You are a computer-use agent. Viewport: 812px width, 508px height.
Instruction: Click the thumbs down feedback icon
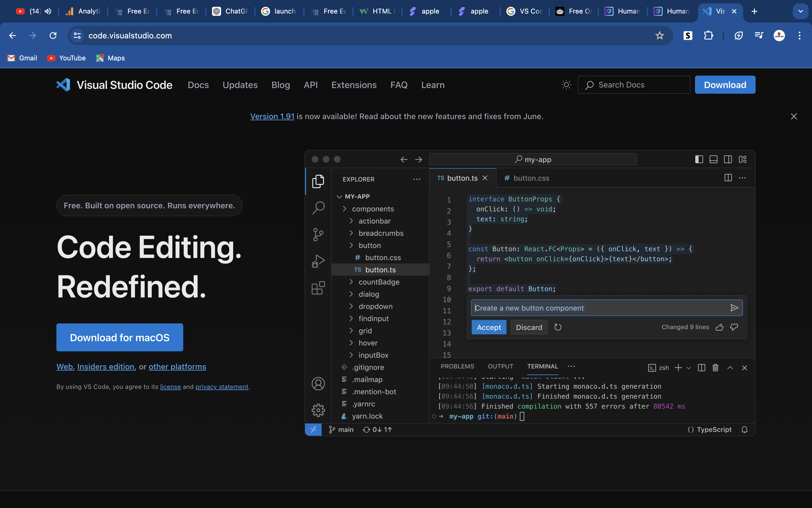coord(734,327)
